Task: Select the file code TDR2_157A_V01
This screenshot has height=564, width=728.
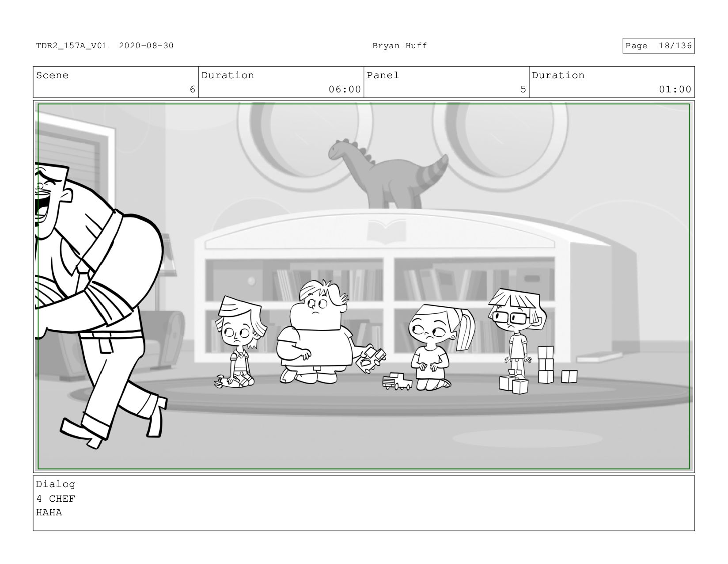Action: coord(72,46)
